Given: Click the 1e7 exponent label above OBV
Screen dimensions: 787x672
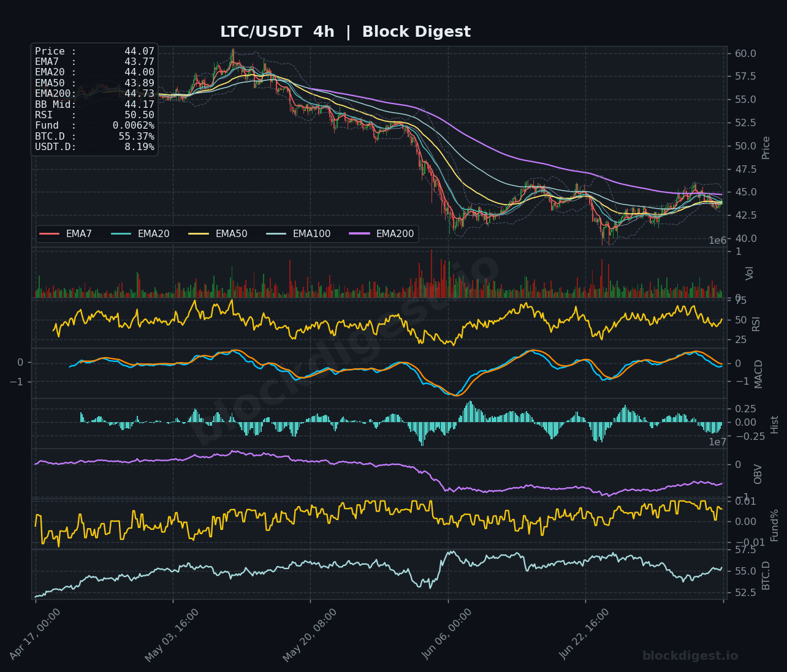Looking at the screenshot, I should point(718,442).
